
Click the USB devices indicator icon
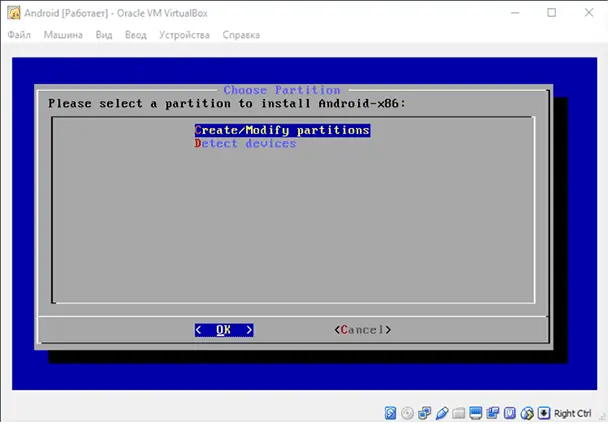pos(442,413)
